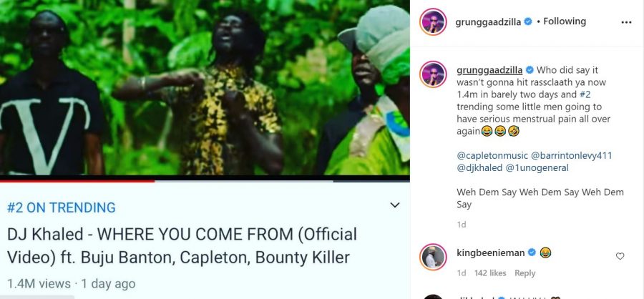Click grunggaadzilla profile picture in post header
Screen dimensions: 644x299
coord(433,21)
